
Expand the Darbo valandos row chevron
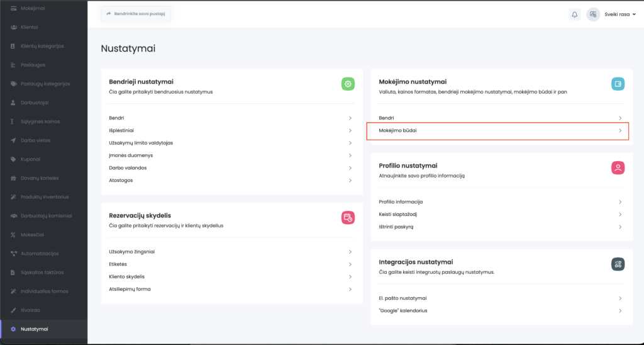pyautogui.click(x=350, y=168)
